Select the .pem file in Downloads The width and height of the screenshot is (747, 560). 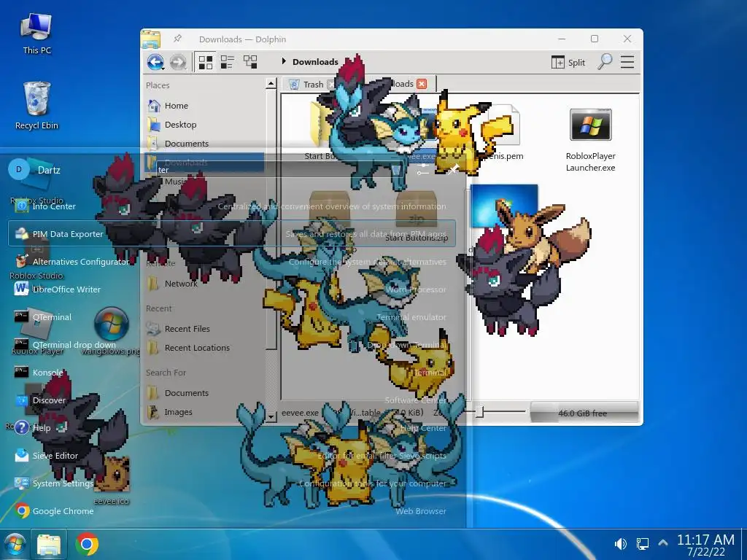point(505,133)
